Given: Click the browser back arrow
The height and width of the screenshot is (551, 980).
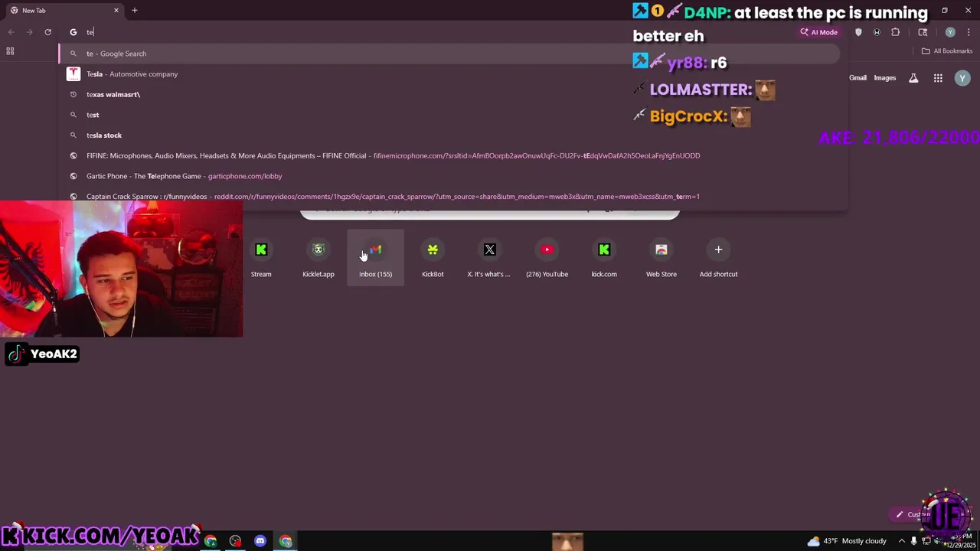Looking at the screenshot, I should [x=11, y=32].
